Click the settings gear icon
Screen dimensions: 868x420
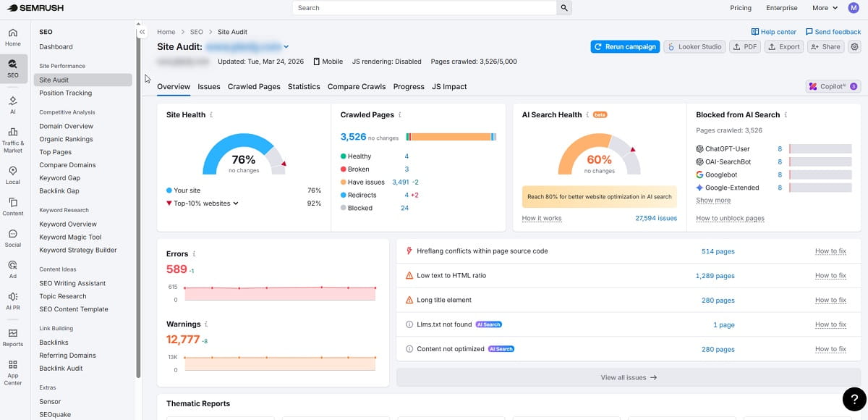tap(854, 46)
